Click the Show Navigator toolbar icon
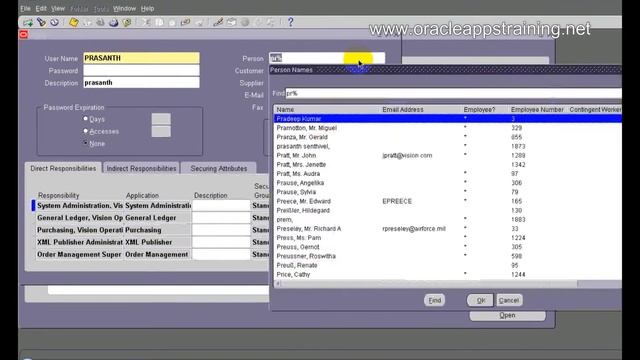This screenshot has width=640, height=360. click(x=54, y=22)
